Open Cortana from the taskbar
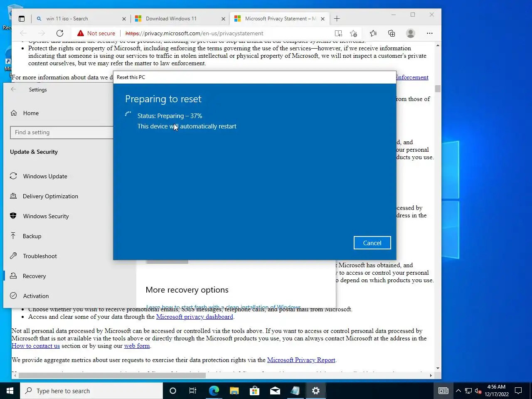The image size is (532, 399). [173, 391]
